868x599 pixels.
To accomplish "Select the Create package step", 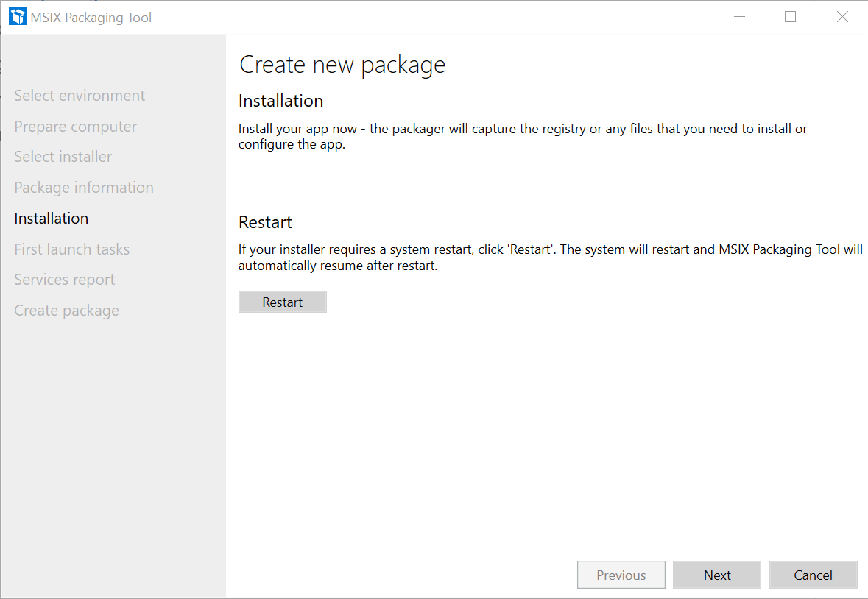I will click(x=66, y=310).
